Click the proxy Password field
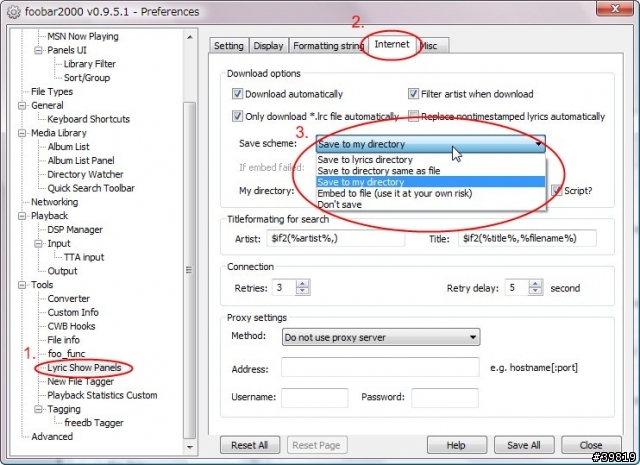This screenshot has width=640, height=465. 445,398
